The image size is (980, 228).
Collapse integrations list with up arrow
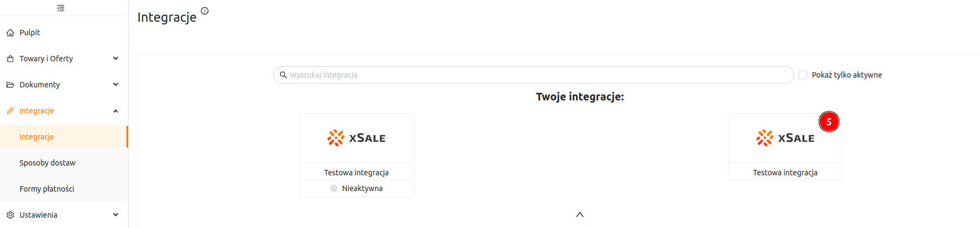pyautogui.click(x=580, y=214)
